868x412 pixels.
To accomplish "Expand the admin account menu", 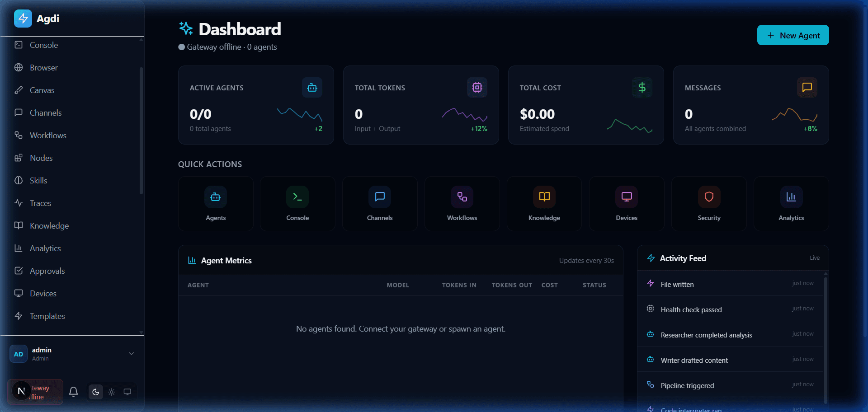I will pos(131,354).
